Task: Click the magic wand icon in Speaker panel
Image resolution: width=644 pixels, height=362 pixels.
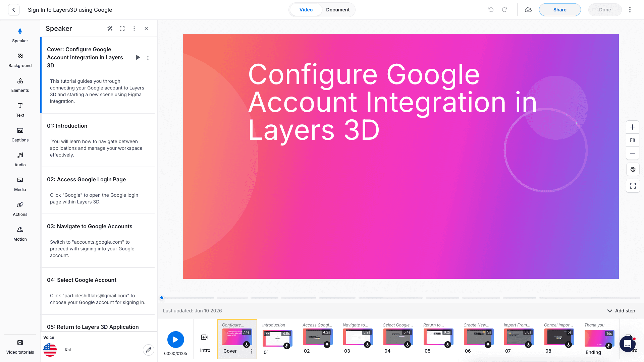Action: tap(110, 28)
